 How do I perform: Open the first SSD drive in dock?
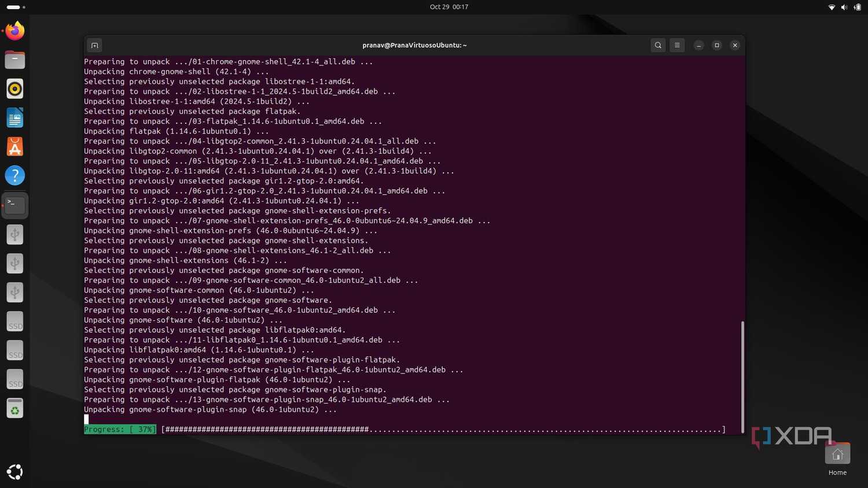(15, 321)
